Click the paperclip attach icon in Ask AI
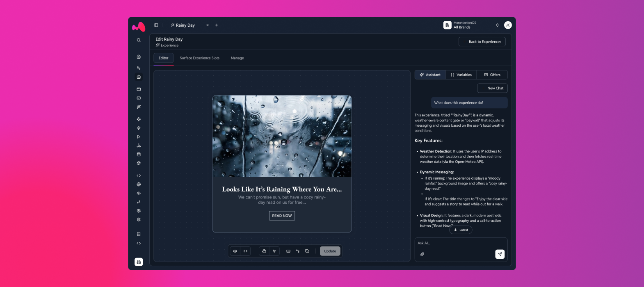The height and width of the screenshot is (287, 644). (422, 254)
